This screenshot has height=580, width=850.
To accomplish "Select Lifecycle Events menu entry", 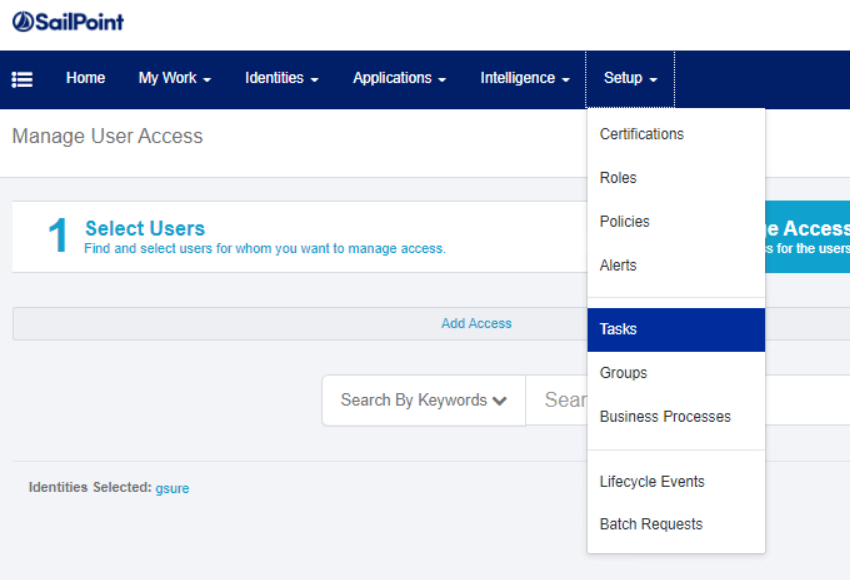I will [x=676, y=481].
